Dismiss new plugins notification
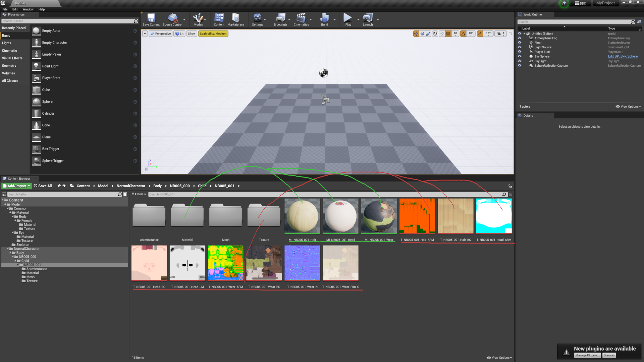Viewport: 644px width, 362px height. coord(609,355)
